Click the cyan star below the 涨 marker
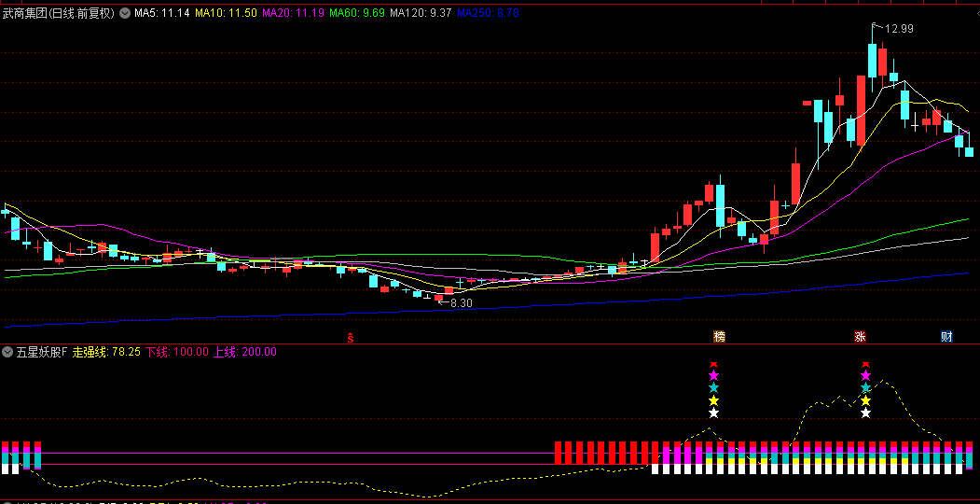The height and width of the screenshot is (504, 980). (x=865, y=387)
